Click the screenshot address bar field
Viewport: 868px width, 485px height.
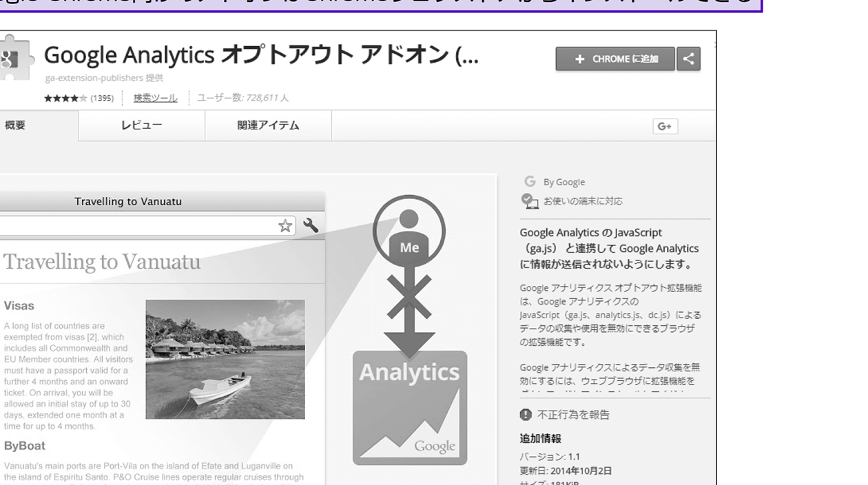147,226
